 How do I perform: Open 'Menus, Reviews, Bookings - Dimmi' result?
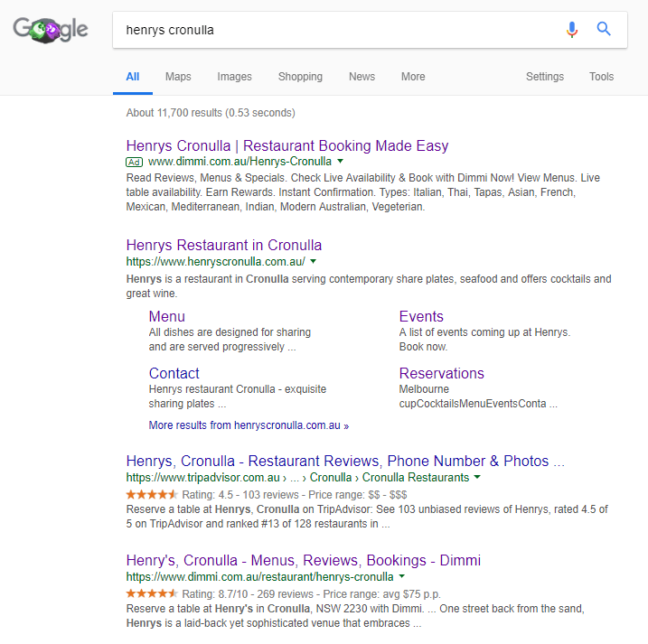(304, 561)
